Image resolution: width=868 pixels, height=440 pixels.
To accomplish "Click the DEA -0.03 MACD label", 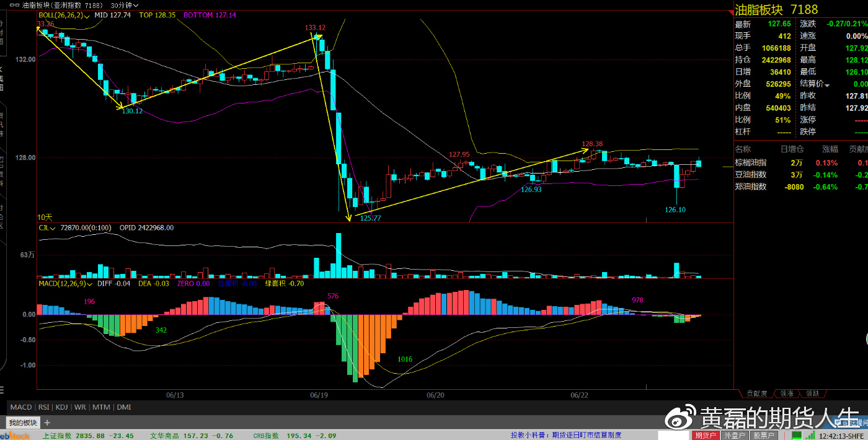I will tap(153, 283).
